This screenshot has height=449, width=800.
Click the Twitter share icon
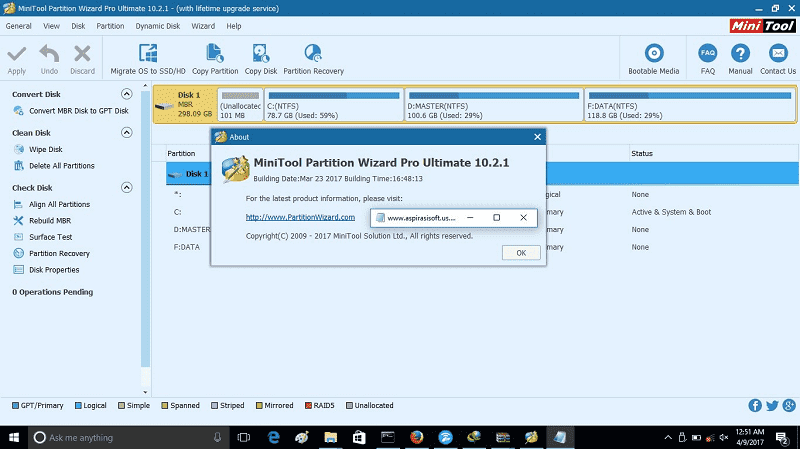click(772, 406)
